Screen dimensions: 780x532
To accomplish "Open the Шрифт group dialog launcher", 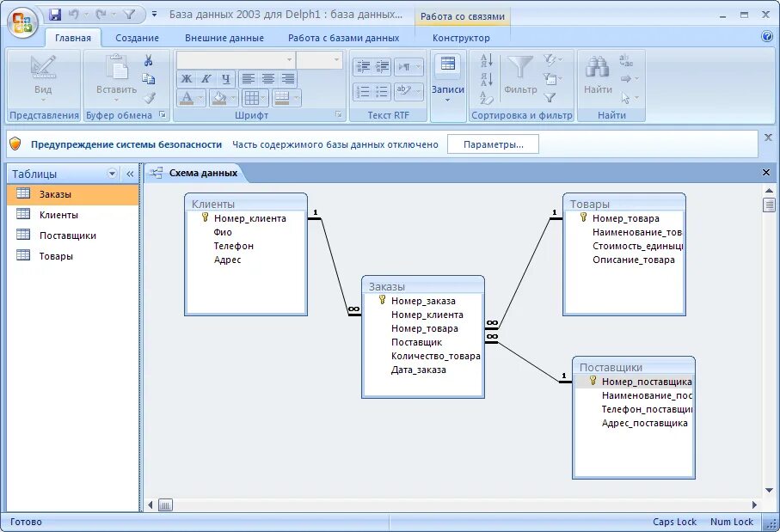I will 338,115.
